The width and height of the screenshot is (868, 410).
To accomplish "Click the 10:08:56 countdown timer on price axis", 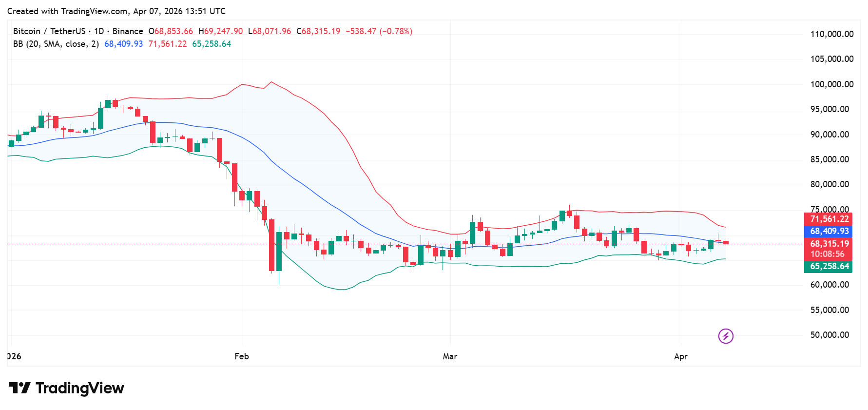I will [827, 254].
